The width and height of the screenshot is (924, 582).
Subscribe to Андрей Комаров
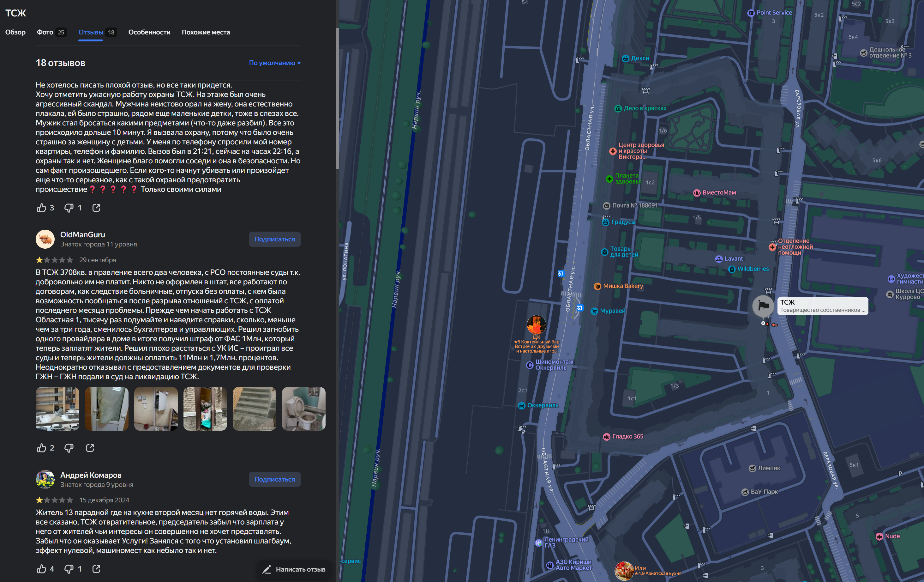click(274, 479)
